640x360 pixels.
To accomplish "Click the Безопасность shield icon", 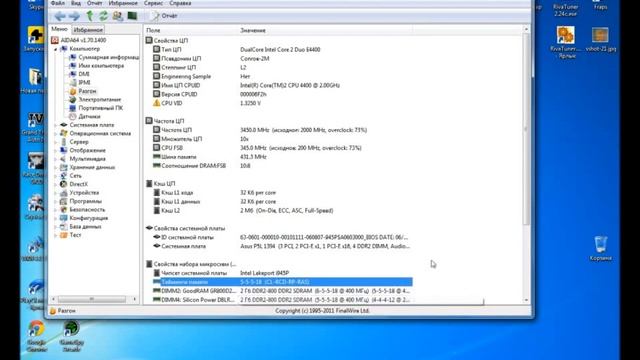I will click(x=64, y=209).
